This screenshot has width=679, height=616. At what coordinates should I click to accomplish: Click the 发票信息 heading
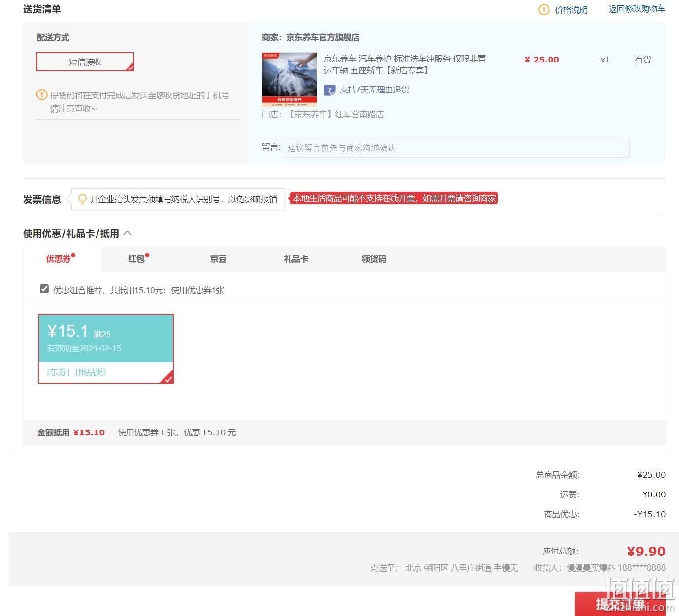tap(42, 199)
